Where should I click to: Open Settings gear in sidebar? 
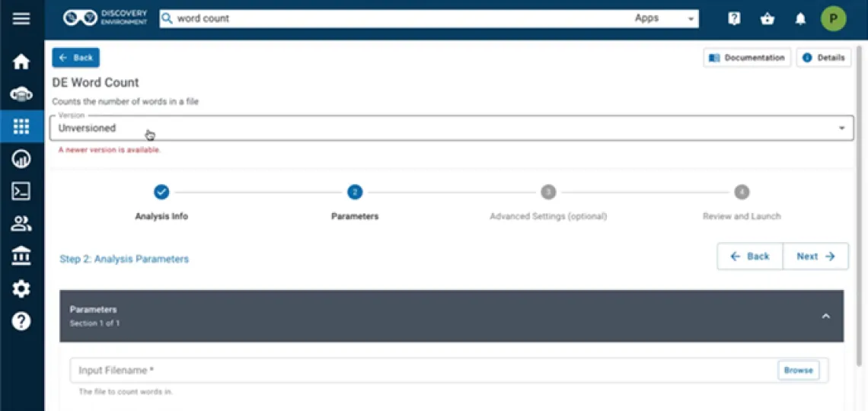click(x=21, y=289)
